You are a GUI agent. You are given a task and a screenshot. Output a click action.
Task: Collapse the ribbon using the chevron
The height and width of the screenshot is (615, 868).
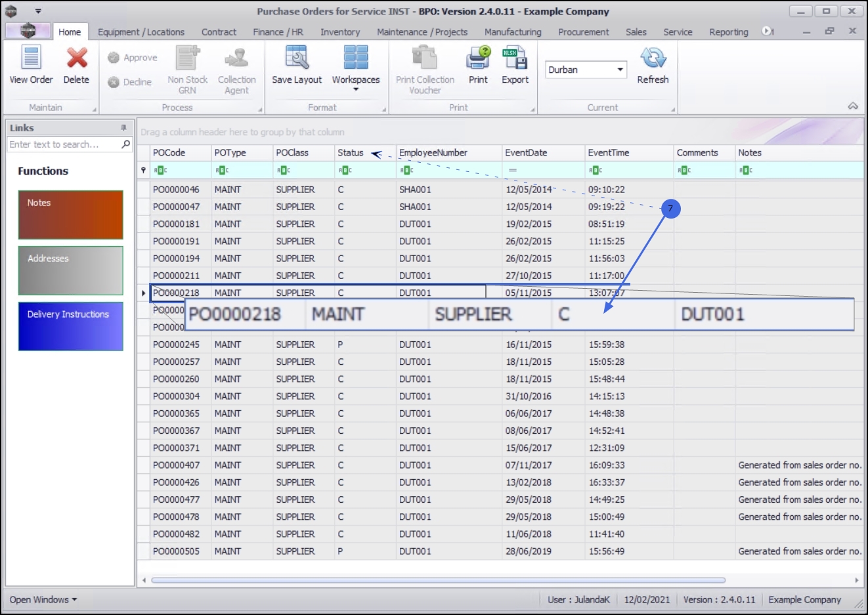coord(853,106)
